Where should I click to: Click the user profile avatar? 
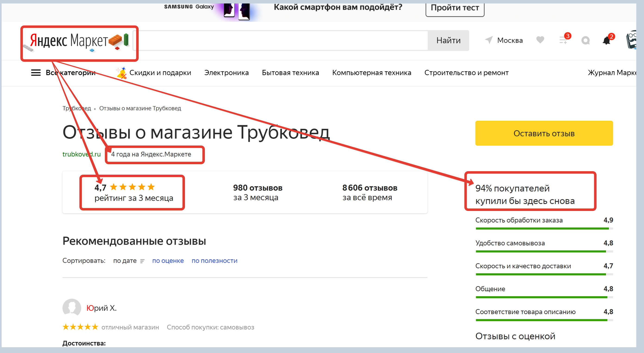pyautogui.click(x=631, y=40)
